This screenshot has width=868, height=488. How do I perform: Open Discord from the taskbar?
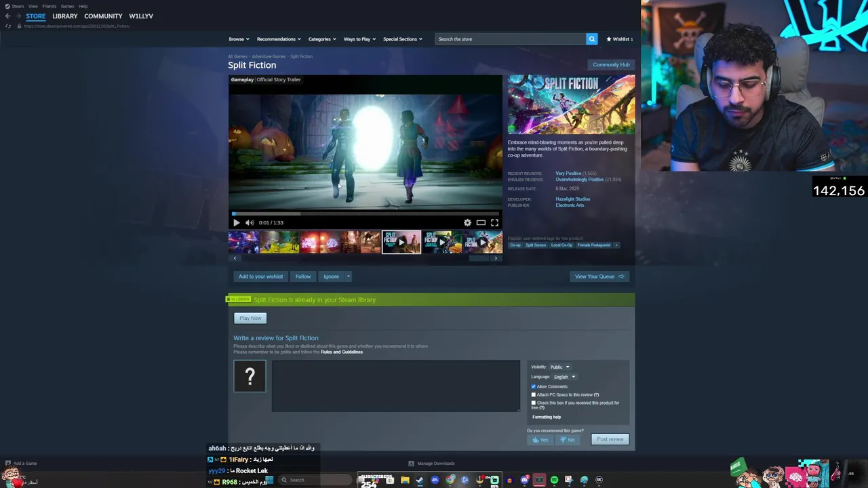524,480
